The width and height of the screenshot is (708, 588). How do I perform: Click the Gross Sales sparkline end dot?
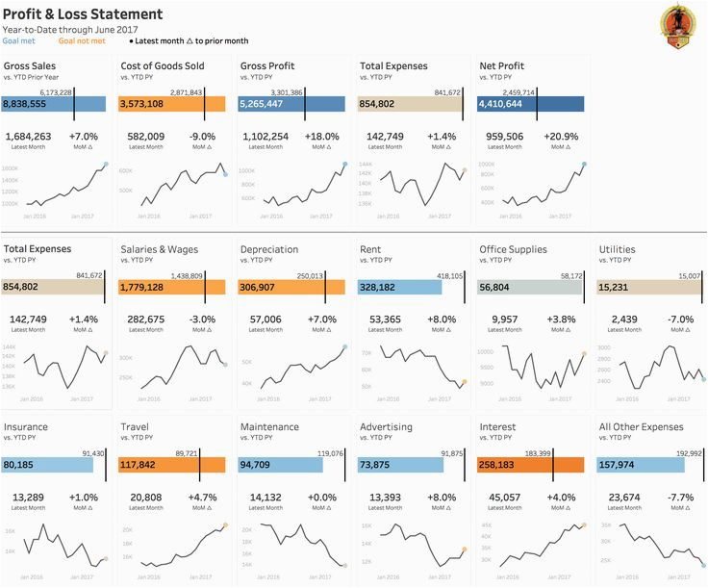click(x=106, y=165)
